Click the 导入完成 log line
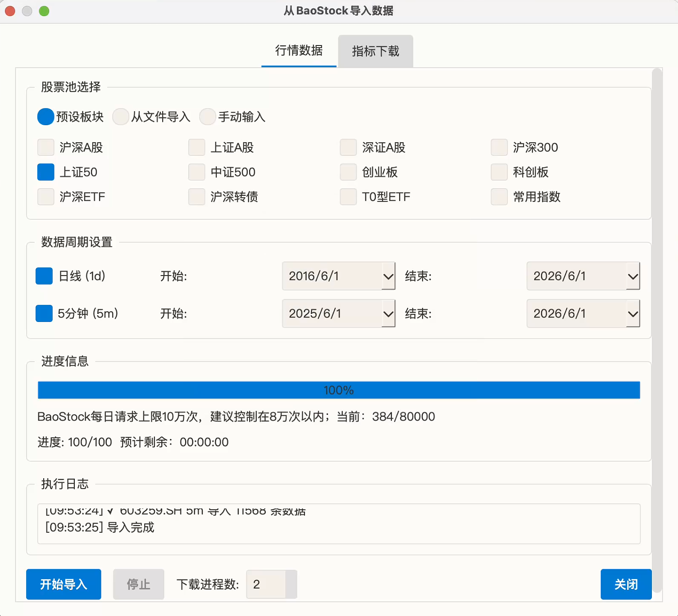Screen dimensions: 678x616 click(100, 527)
